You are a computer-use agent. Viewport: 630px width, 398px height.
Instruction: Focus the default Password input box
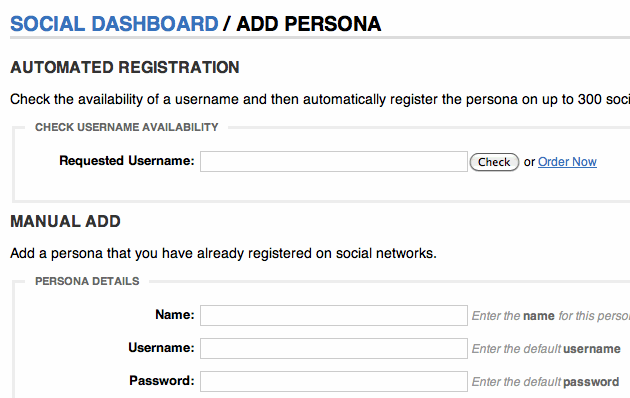click(x=334, y=381)
